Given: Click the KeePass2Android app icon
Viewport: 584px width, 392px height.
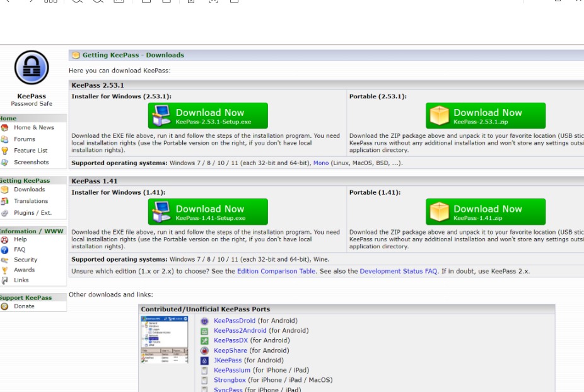Looking at the screenshot, I should [204, 331].
